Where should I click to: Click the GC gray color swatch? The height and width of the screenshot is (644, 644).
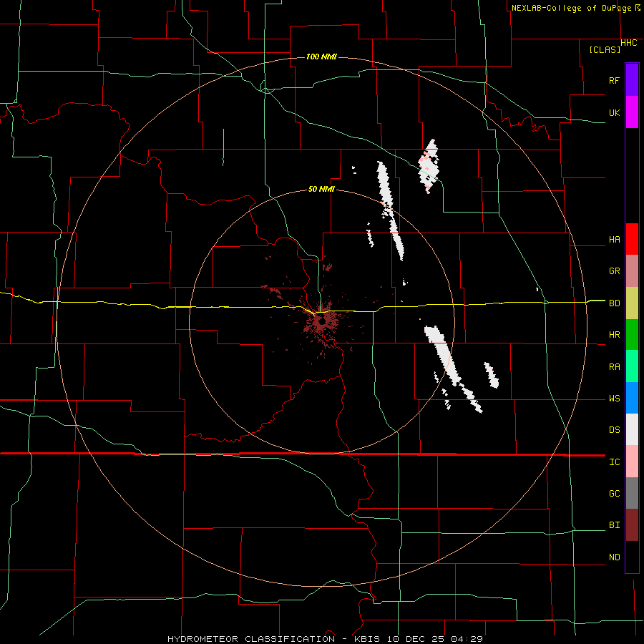pyautogui.click(x=632, y=493)
